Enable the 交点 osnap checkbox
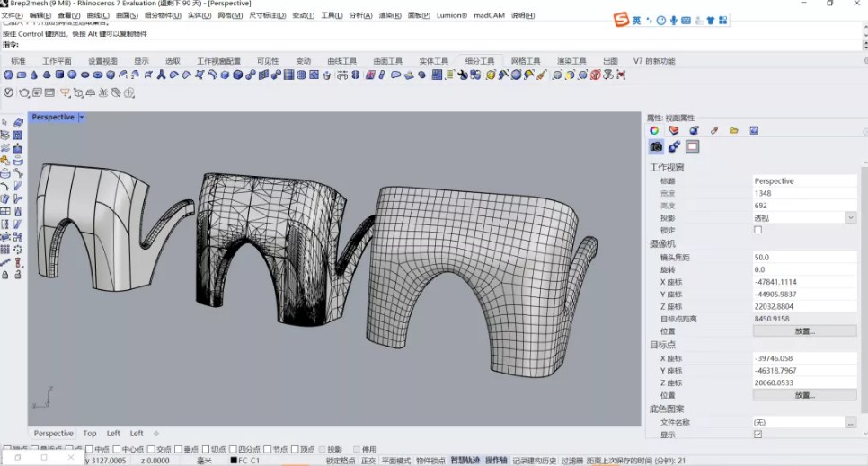 coord(151,450)
